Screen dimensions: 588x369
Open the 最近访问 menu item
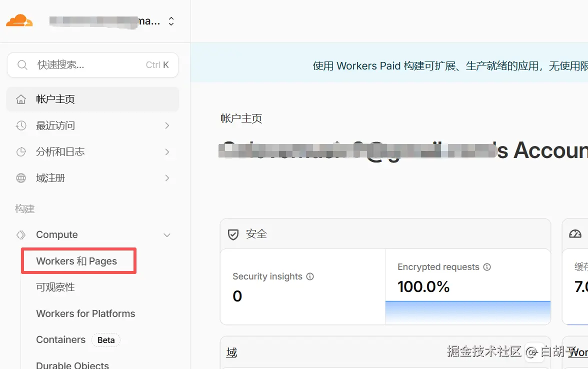92,125
